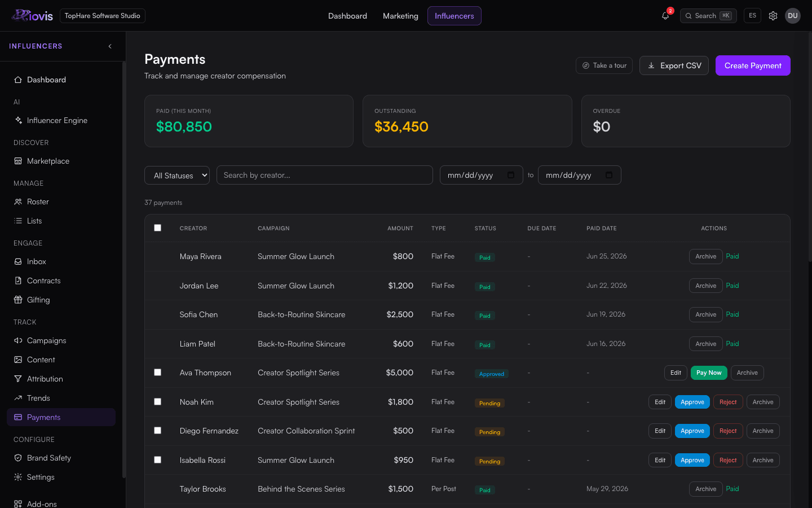The width and height of the screenshot is (812, 508).
Task: Sort by the Paid Date column header
Action: 602,228
